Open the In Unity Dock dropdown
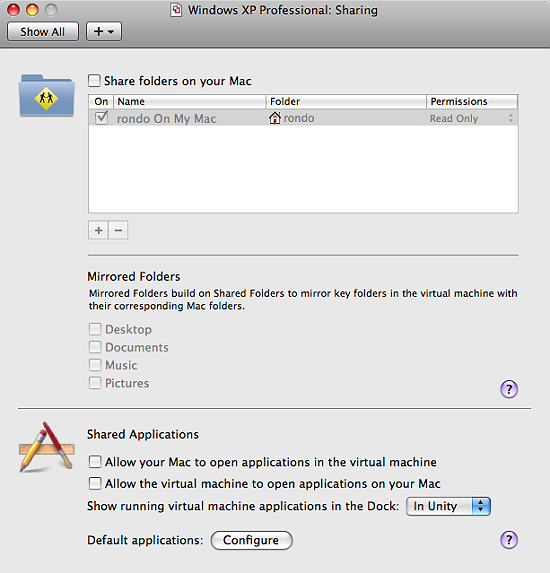 [448, 506]
